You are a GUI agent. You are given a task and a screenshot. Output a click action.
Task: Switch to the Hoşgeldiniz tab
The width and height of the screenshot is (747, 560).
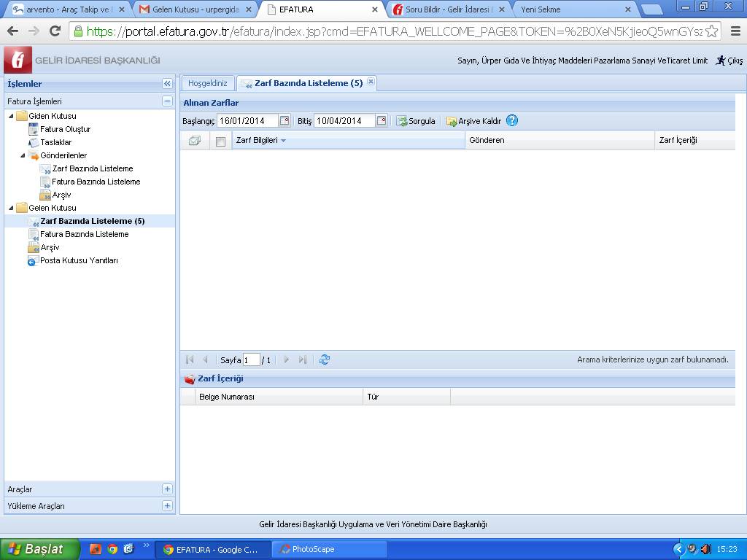tap(208, 83)
